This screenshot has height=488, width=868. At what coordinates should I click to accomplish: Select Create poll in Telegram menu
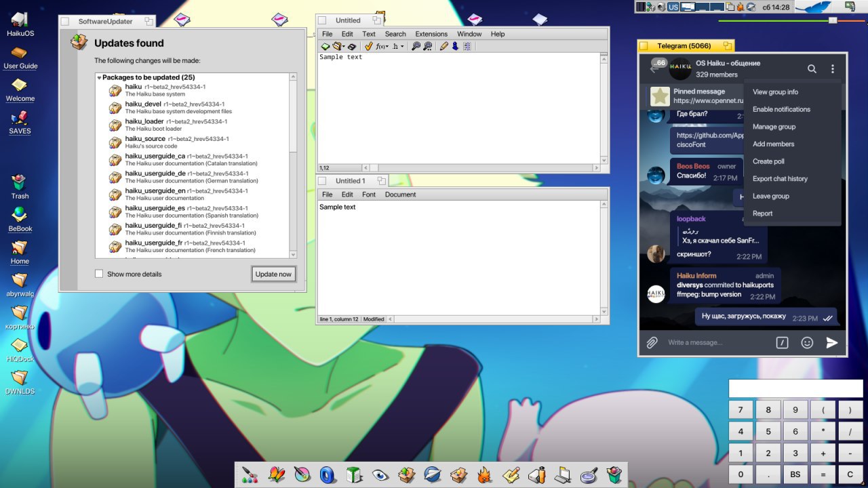792,161
